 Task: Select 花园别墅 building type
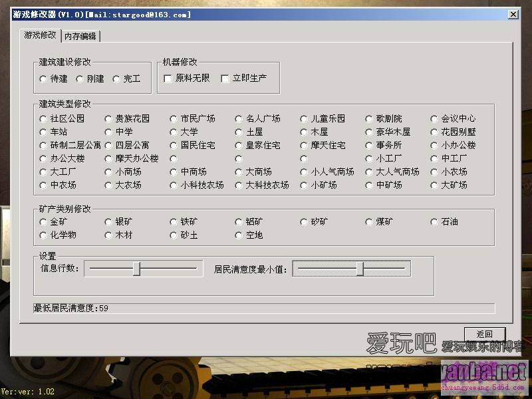(x=436, y=132)
